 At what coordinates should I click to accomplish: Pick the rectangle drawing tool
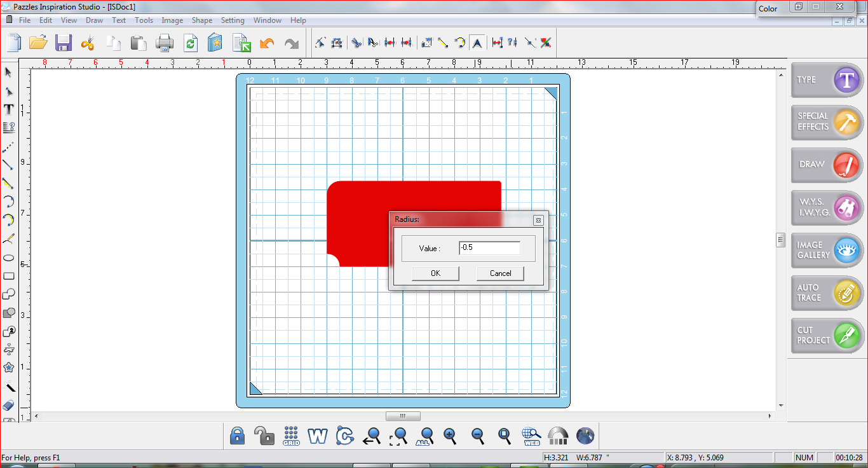click(x=9, y=276)
